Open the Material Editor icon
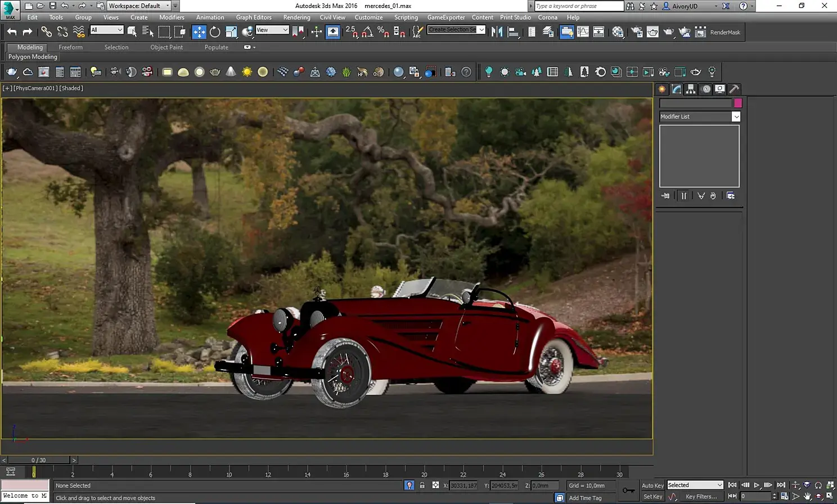This screenshot has height=504, width=837. pos(618,32)
